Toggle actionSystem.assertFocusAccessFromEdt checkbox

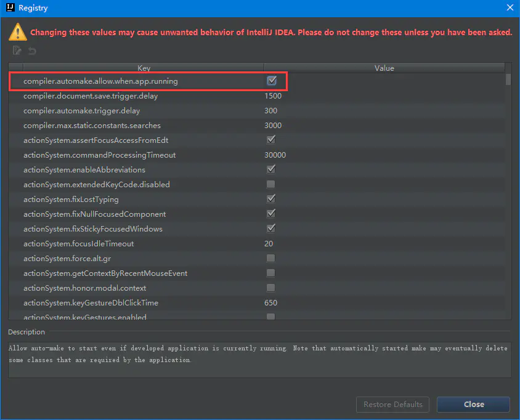click(271, 140)
